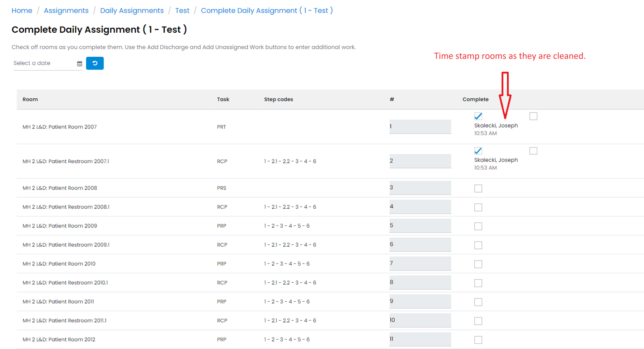
Task: Uncheck complete for Patient Room 2007
Action: point(478,116)
